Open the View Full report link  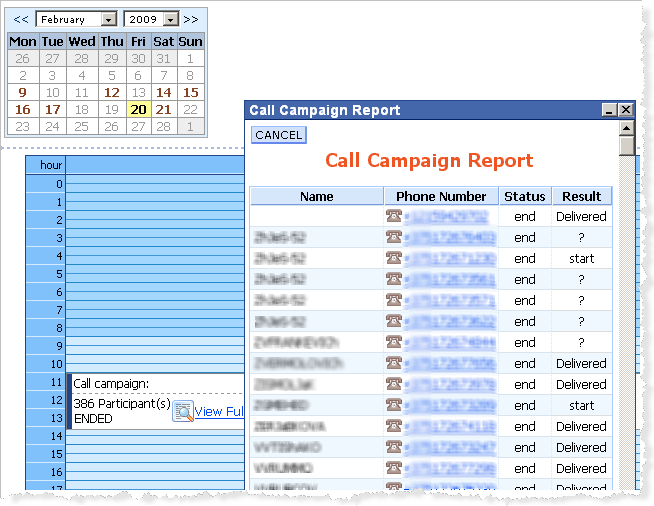219,412
